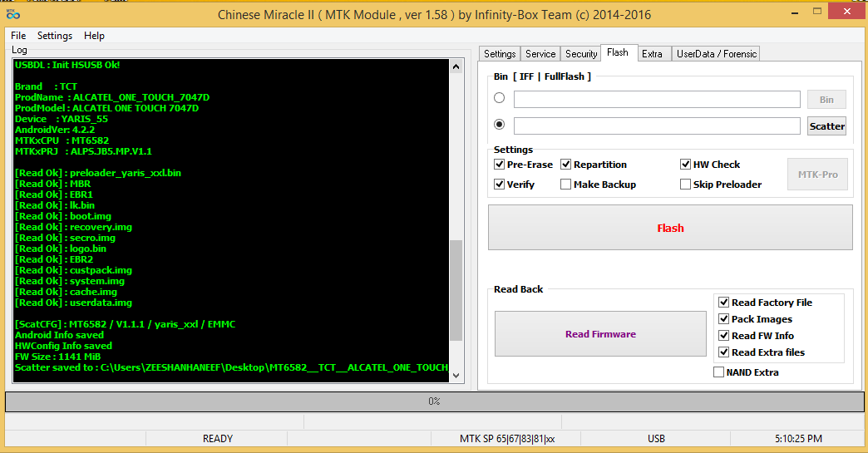Click the red Flash button
This screenshot has height=453, width=868.
670,228
